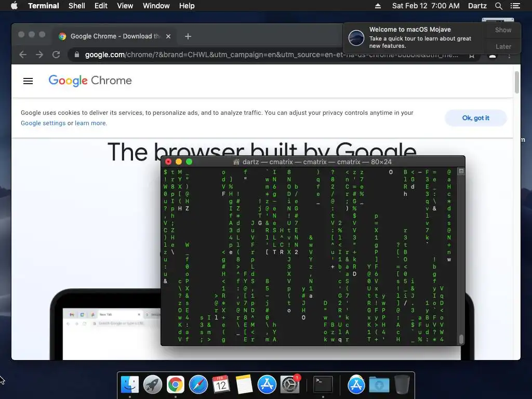Open the Apple menu
This screenshot has height=399, width=532.
pyautogui.click(x=14, y=6)
